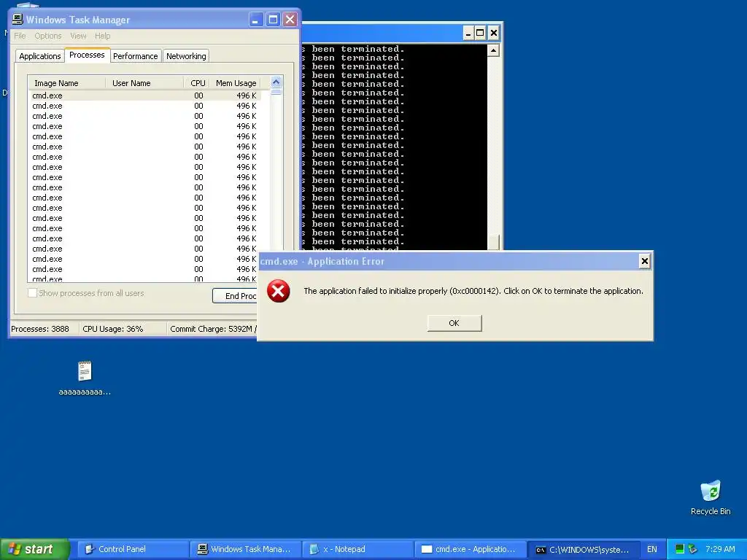
Task: Click process list scrollbar up arrow
Action: pos(276,82)
